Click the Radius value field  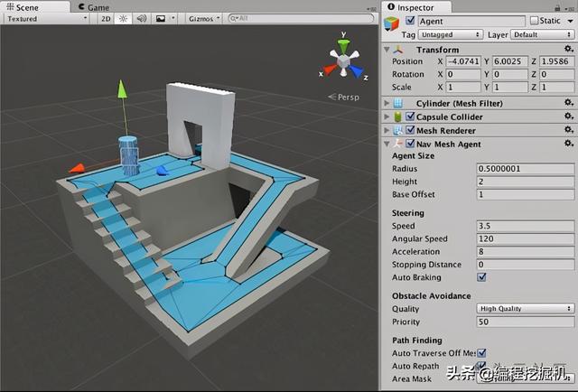(x=526, y=169)
